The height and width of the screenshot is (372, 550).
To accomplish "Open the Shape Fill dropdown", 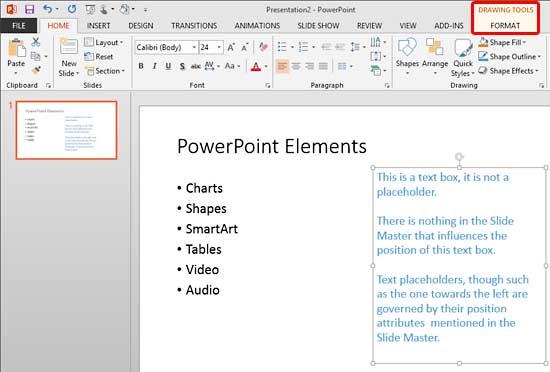I will click(x=502, y=42).
